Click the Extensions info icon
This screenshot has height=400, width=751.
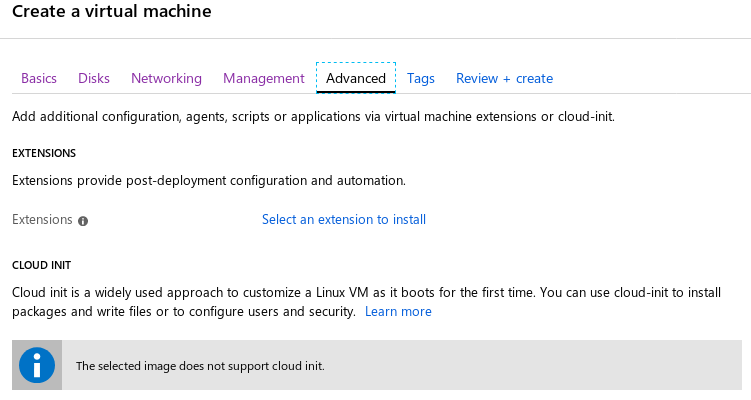83,221
